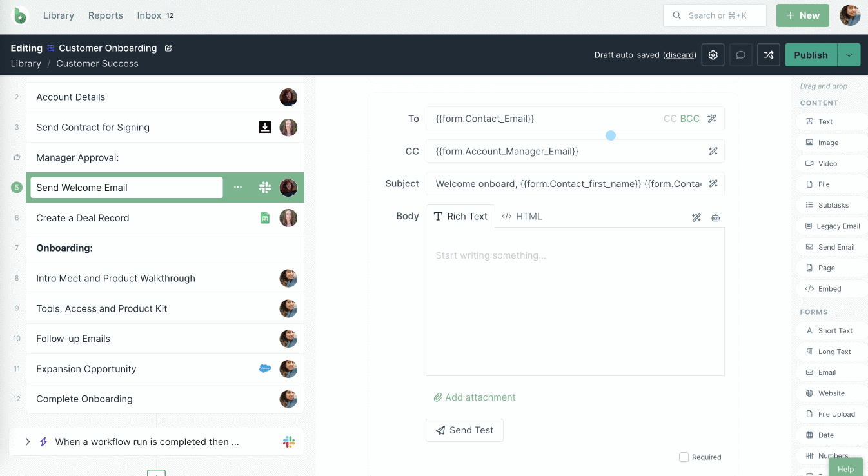The image size is (868, 476).
Task: Click the Google Sheets icon on Deal Record
Action: pyautogui.click(x=264, y=218)
